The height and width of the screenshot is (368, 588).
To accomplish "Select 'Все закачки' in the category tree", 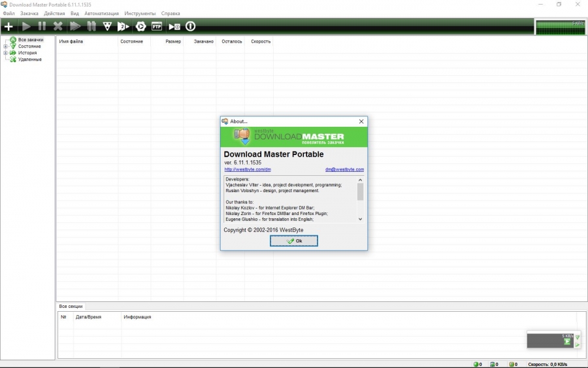I will click(31, 40).
